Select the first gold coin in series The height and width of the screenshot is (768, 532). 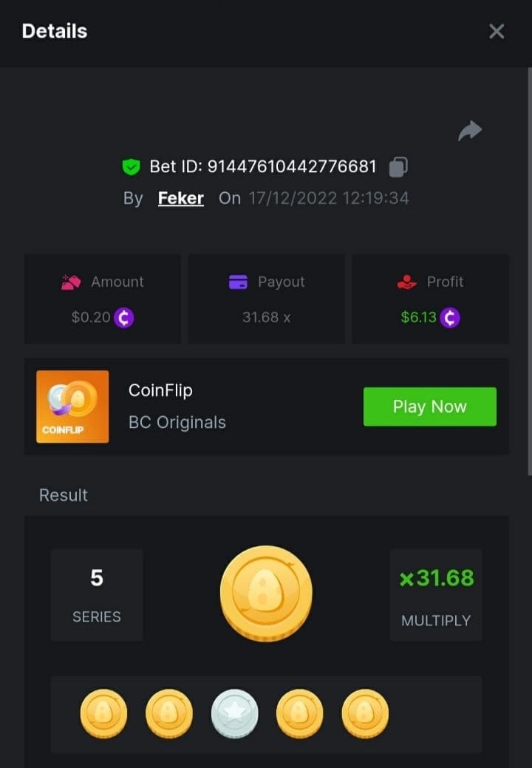click(103, 714)
